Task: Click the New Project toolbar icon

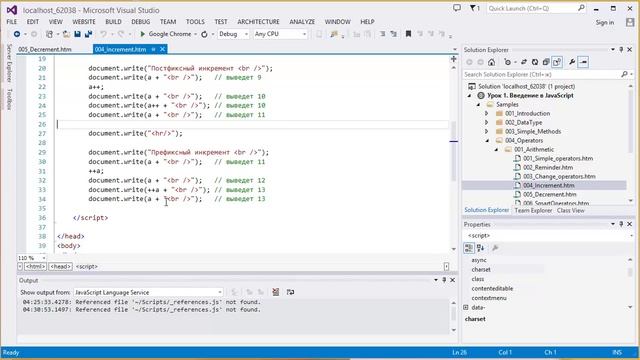Action: 49,34
